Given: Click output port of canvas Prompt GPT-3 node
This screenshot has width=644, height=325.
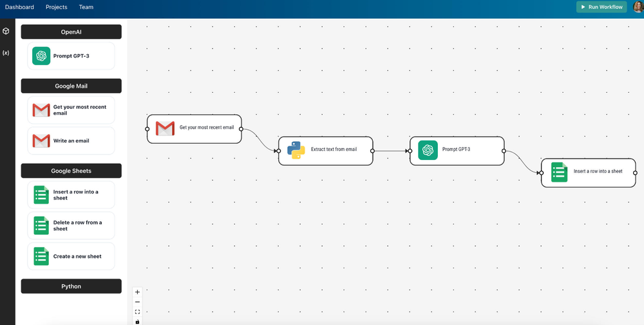Looking at the screenshot, I should [504, 151].
